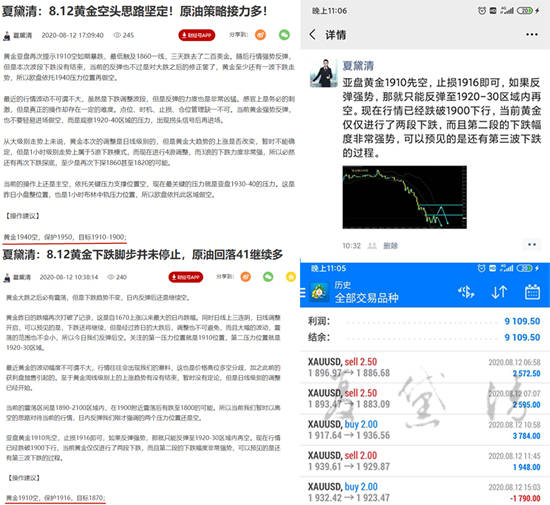Screen dimensions: 550x505
Task: Tap the alarm clock icon in the 11:06 status bar
Action: [482, 11]
